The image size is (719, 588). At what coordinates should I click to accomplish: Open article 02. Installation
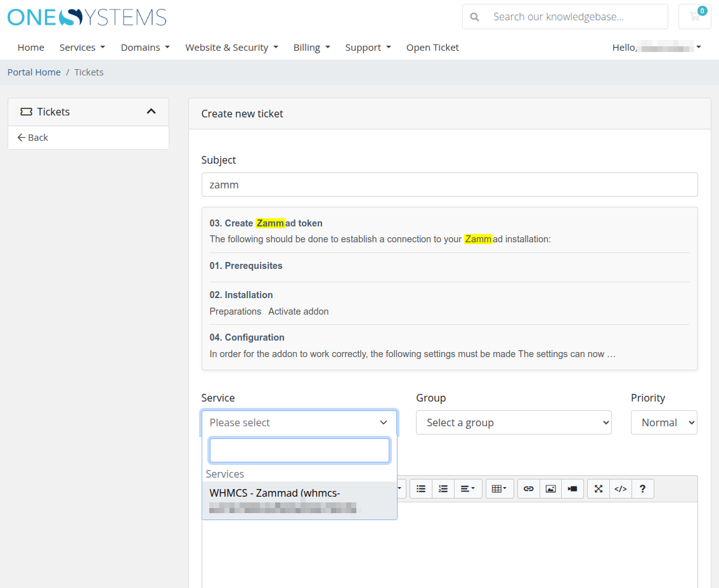click(x=241, y=295)
